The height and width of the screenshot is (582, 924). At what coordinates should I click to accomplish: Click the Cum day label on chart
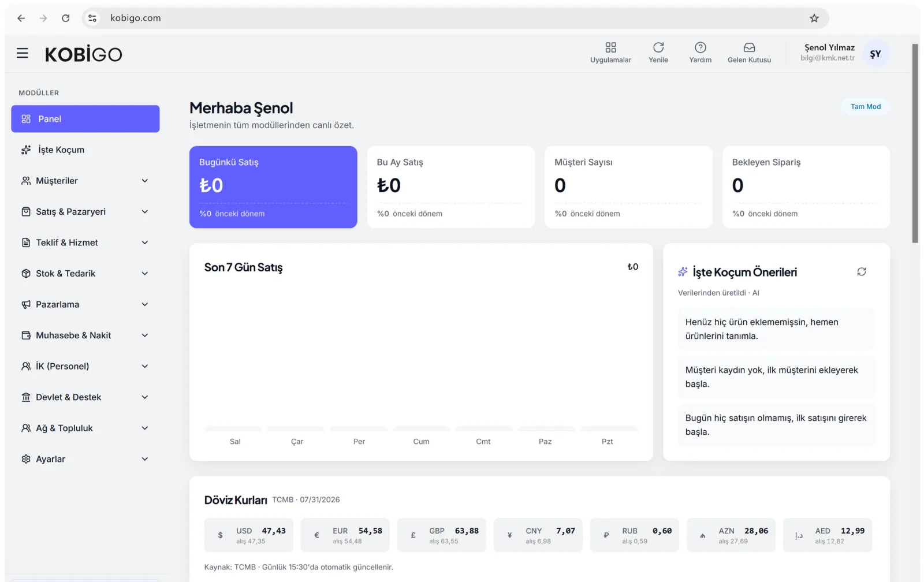pyautogui.click(x=421, y=442)
